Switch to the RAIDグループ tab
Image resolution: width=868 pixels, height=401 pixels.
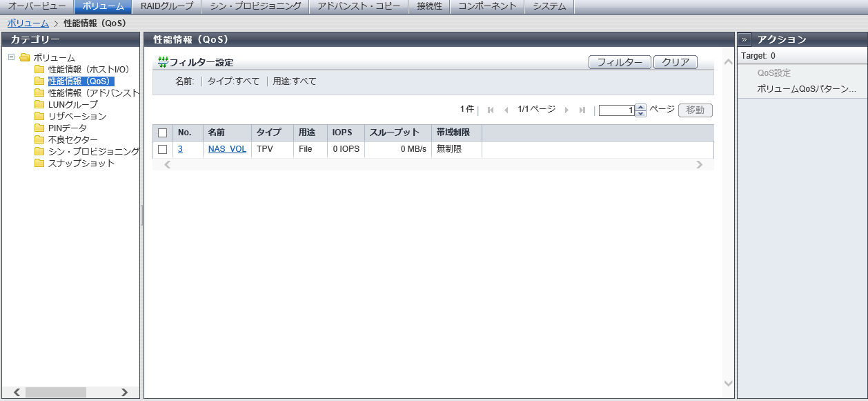point(167,6)
